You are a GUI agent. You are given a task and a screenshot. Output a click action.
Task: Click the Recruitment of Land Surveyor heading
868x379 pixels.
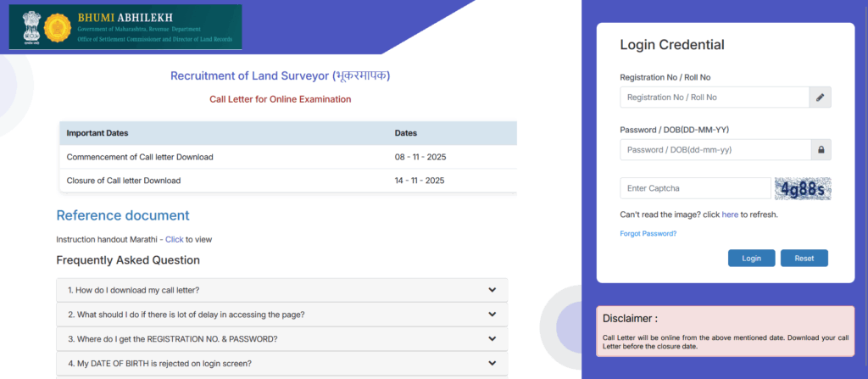click(281, 75)
